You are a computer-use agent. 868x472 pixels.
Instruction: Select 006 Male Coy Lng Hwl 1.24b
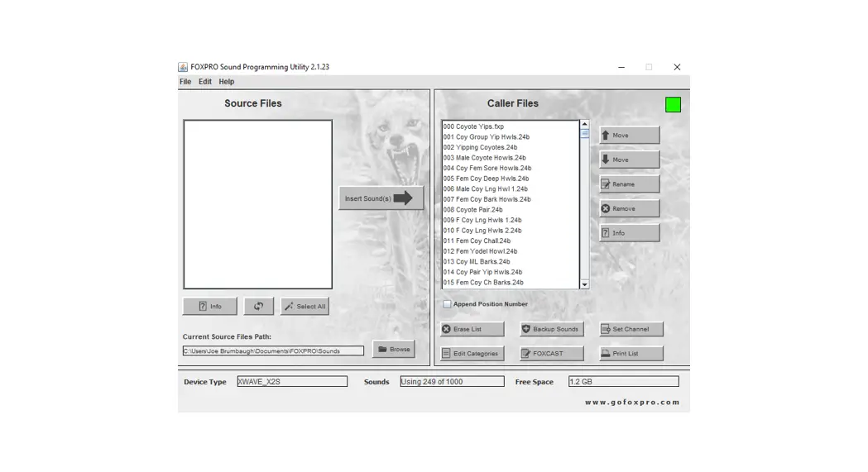pos(511,189)
